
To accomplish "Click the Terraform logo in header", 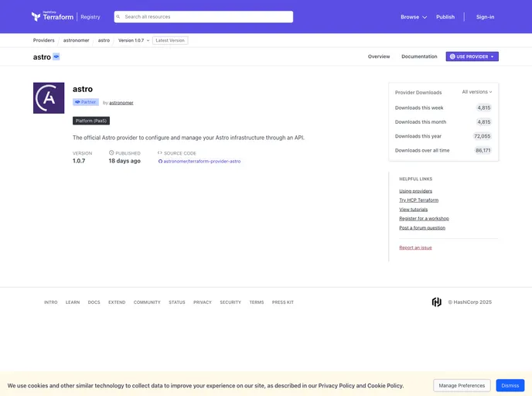I will click(53, 16).
